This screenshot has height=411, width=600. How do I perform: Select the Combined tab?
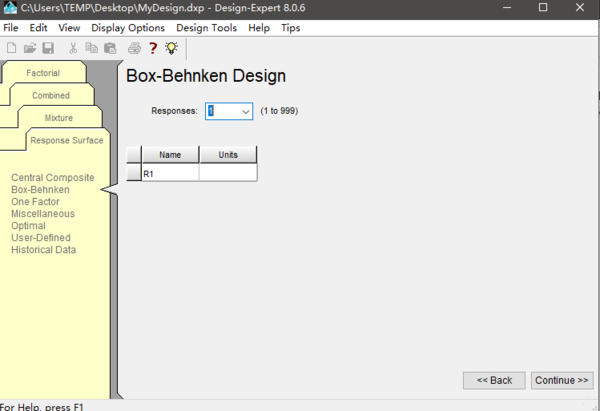pos(51,96)
